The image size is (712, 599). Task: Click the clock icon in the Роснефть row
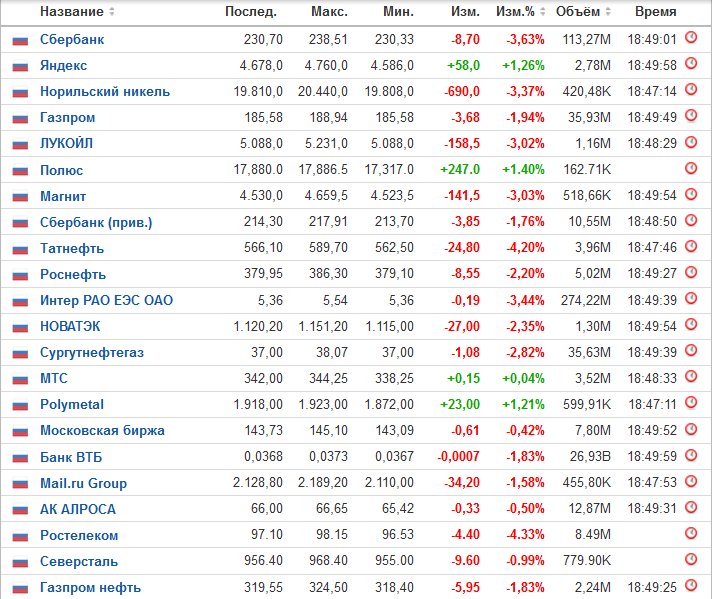(x=691, y=272)
